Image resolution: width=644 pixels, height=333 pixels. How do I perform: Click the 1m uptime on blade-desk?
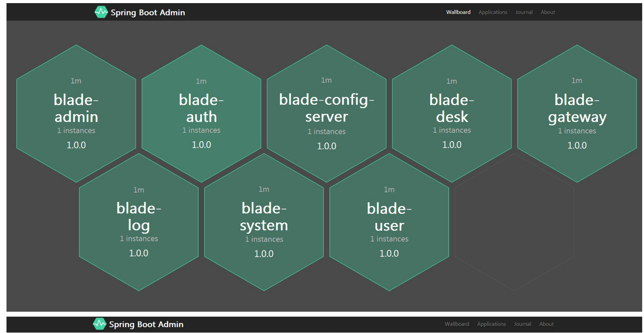click(x=451, y=81)
